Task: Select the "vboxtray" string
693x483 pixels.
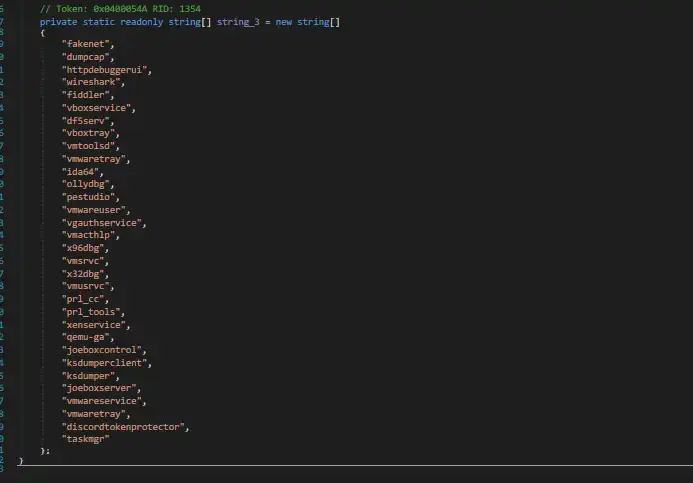Action: (x=88, y=133)
